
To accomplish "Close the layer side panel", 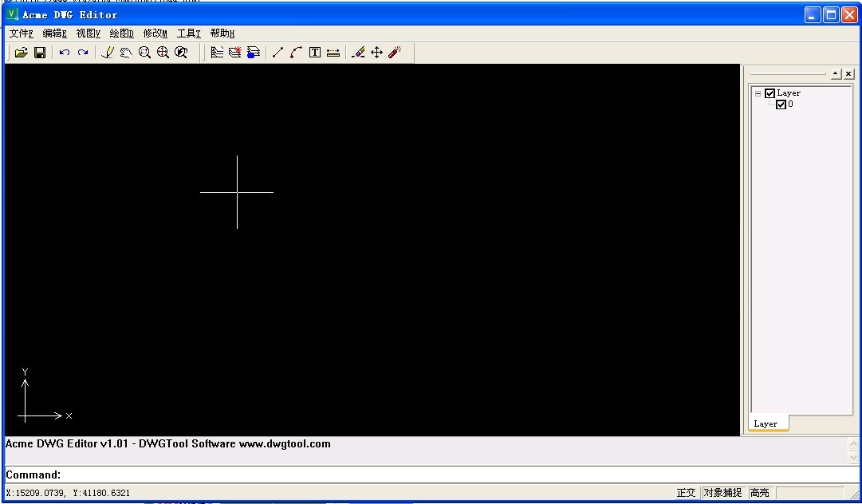I will pos(848,73).
